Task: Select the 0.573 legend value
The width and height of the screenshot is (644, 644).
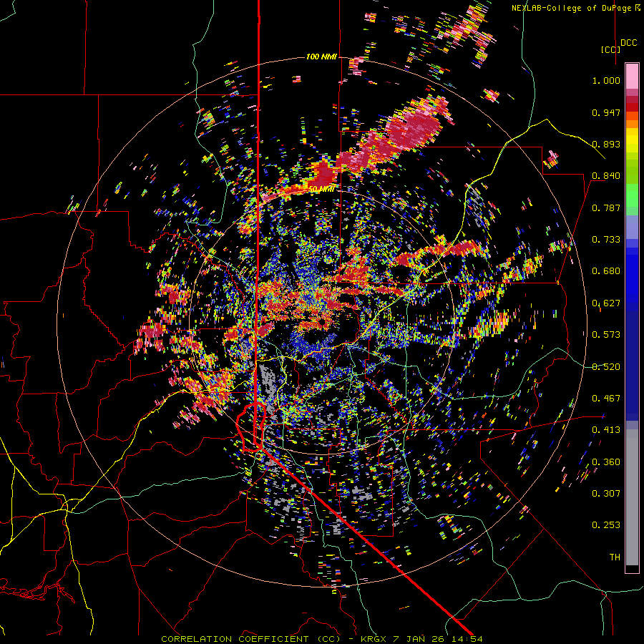Action: point(606,335)
